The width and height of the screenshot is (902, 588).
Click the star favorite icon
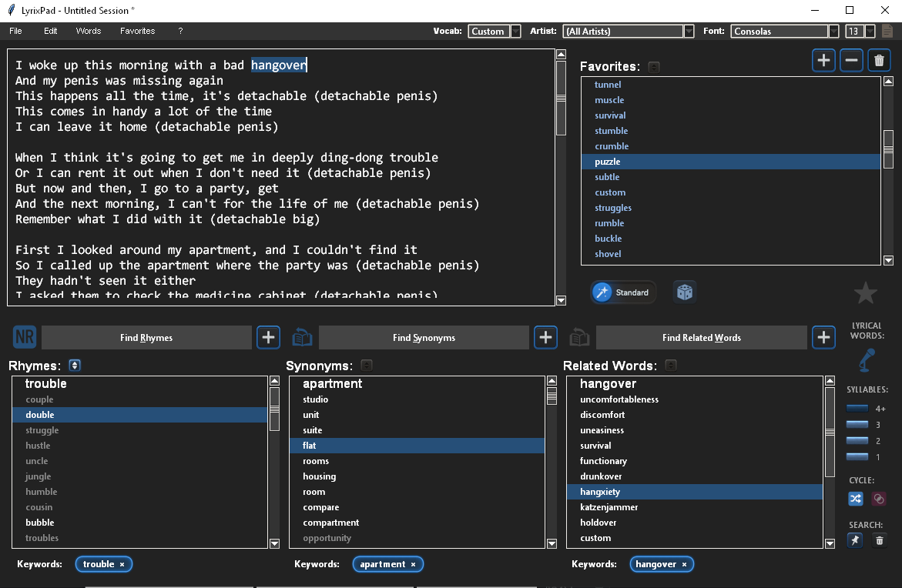click(865, 292)
